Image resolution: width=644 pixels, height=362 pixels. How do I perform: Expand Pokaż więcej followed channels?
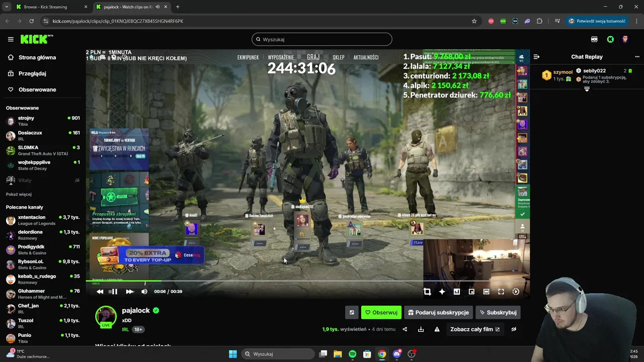[19, 194]
